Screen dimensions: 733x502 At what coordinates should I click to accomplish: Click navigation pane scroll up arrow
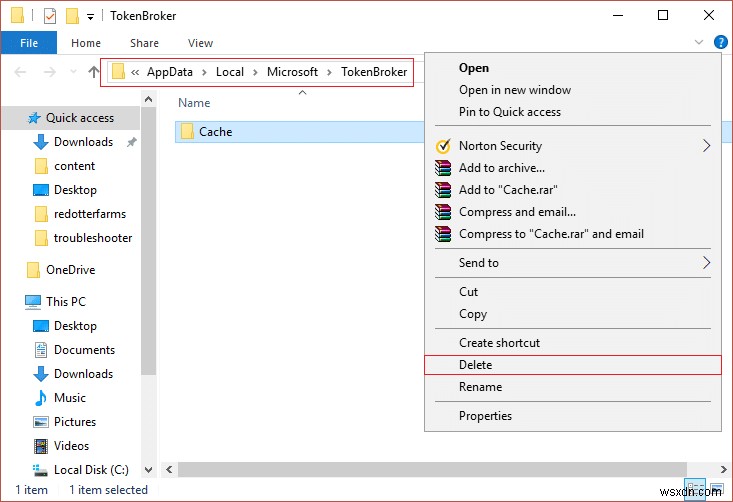click(x=149, y=99)
